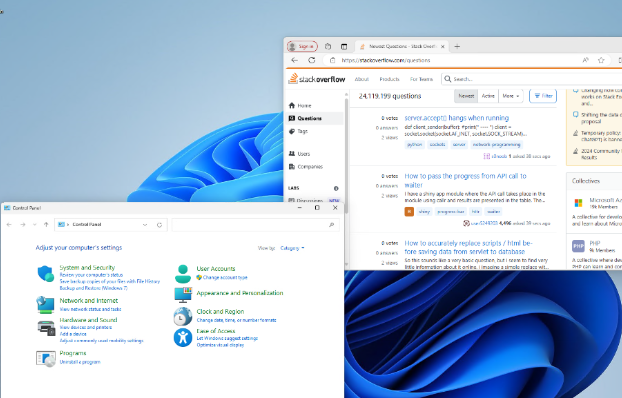Go back in Control Panel navigation
The width and height of the screenshot is (622, 398).
9,225
